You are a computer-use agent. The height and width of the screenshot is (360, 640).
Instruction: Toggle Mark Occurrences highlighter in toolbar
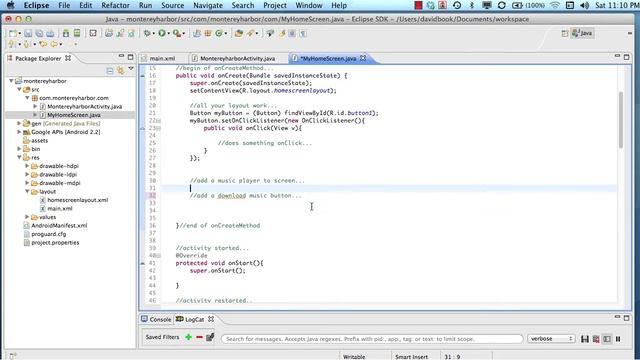point(281,33)
